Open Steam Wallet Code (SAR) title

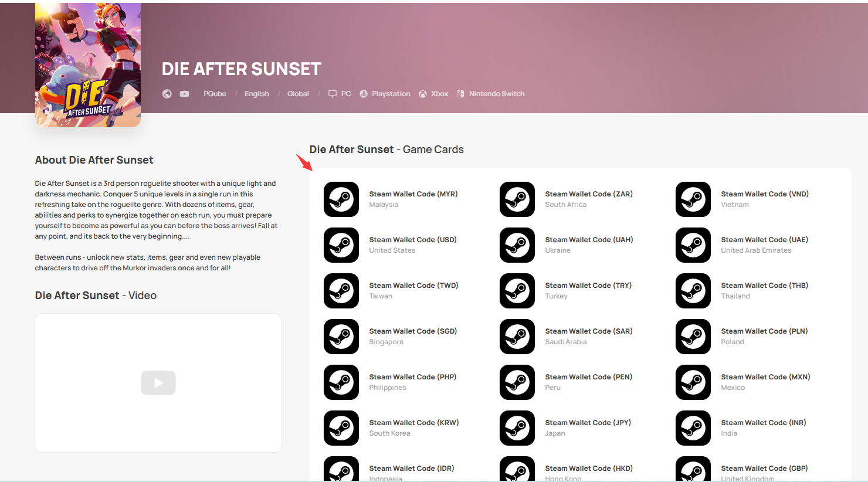[x=589, y=331]
